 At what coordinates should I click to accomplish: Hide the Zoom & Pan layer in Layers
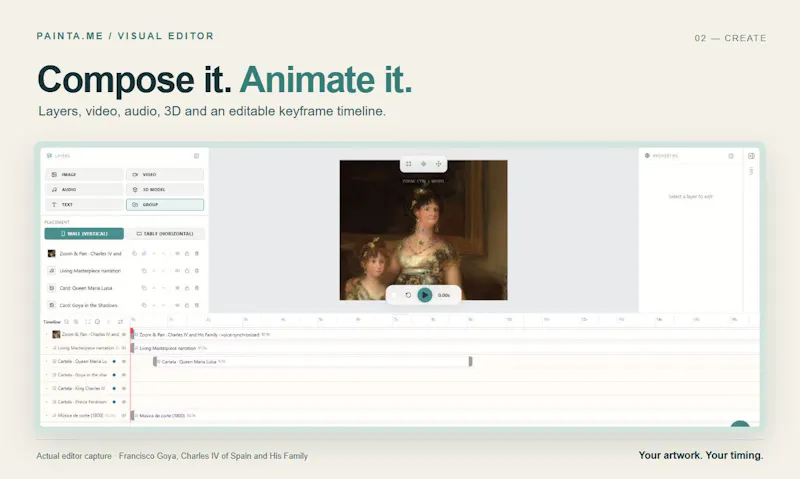[177, 254]
